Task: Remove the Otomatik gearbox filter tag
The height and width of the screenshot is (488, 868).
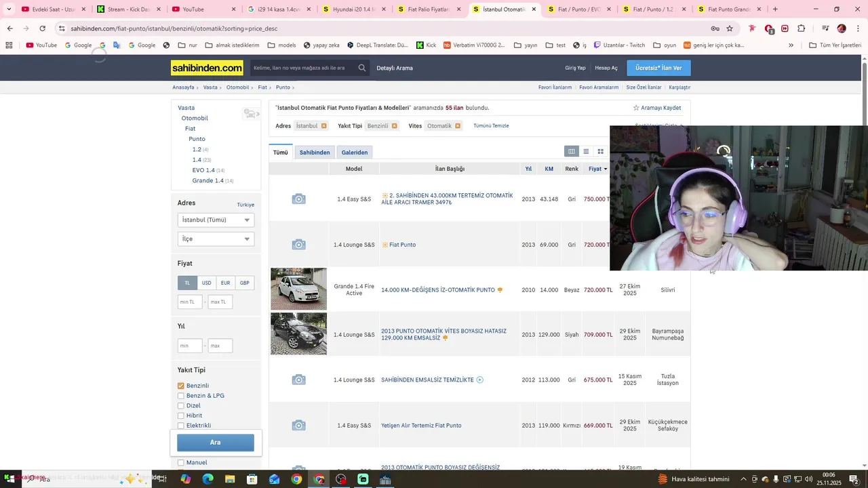Action: (x=458, y=126)
